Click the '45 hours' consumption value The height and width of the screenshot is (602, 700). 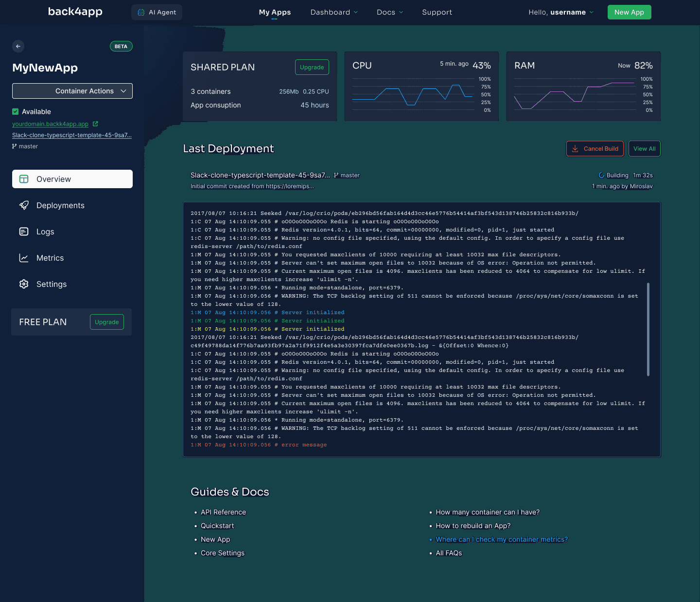tap(315, 105)
